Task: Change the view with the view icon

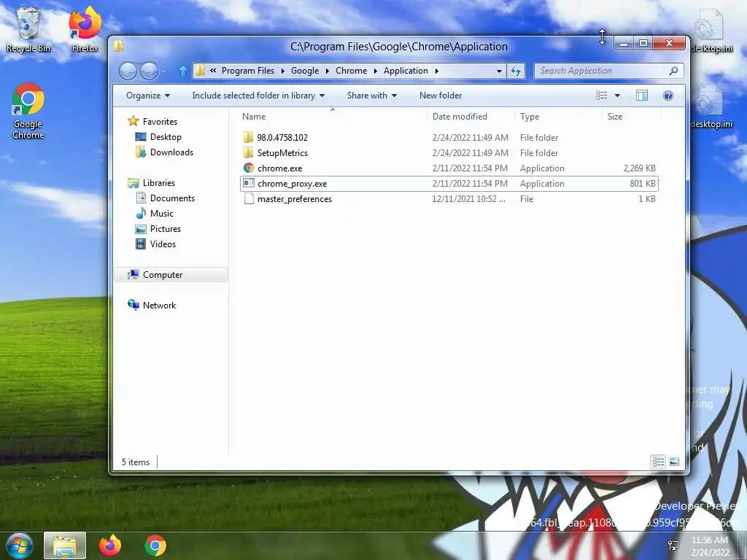Action: (602, 96)
